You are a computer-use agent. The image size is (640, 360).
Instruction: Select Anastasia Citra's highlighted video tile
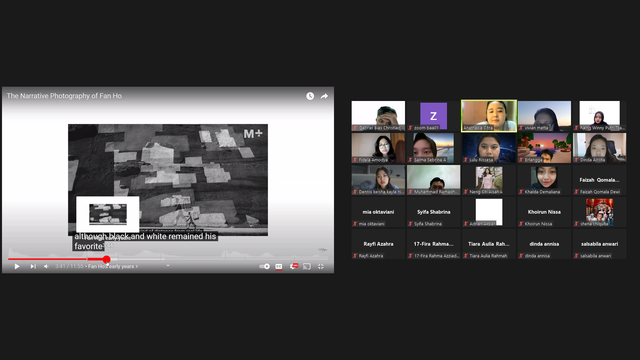pyautogui.click(x=489, y=116)
